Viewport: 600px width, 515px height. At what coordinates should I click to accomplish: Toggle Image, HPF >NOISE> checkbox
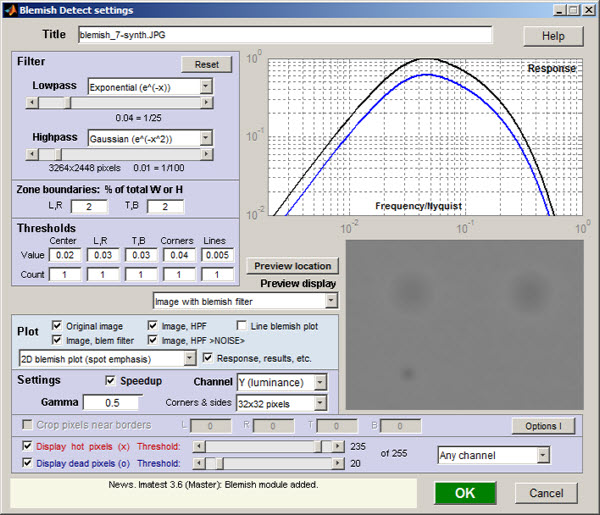152,340
